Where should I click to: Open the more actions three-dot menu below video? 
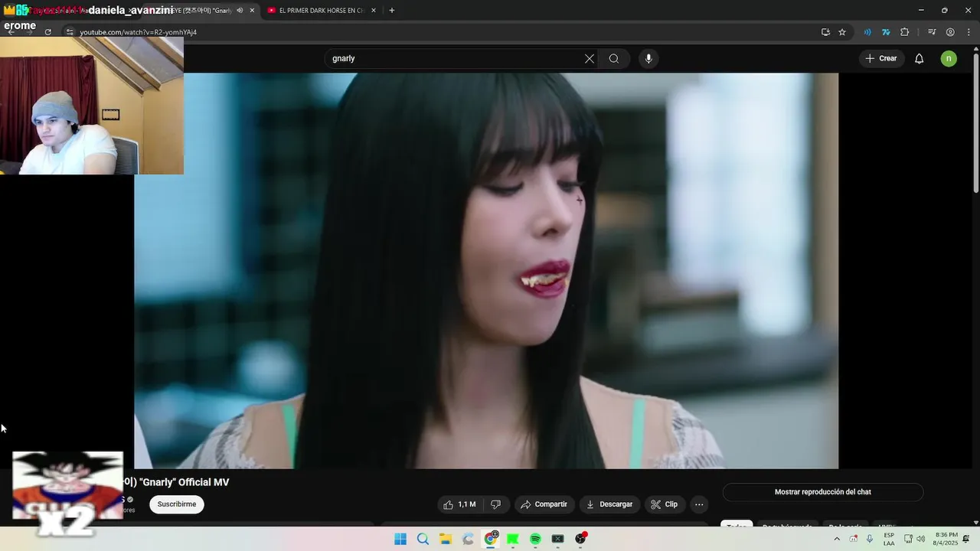[699, 504]
